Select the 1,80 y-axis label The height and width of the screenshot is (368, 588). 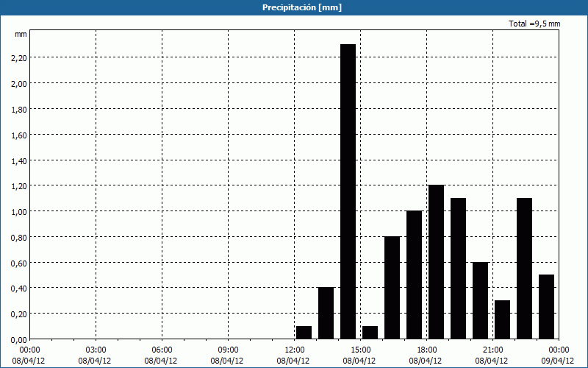click(21, 109)
